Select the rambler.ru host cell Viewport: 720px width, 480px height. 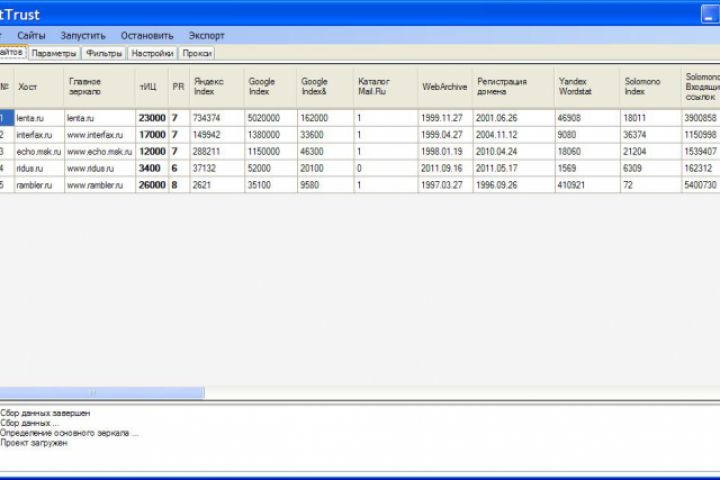click(x=39, y=185)
